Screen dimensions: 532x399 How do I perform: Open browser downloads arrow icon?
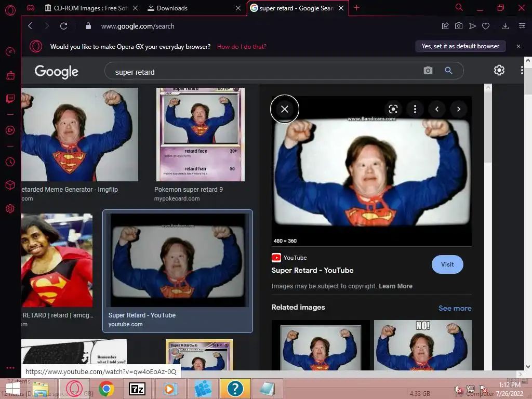click(505, 26)
